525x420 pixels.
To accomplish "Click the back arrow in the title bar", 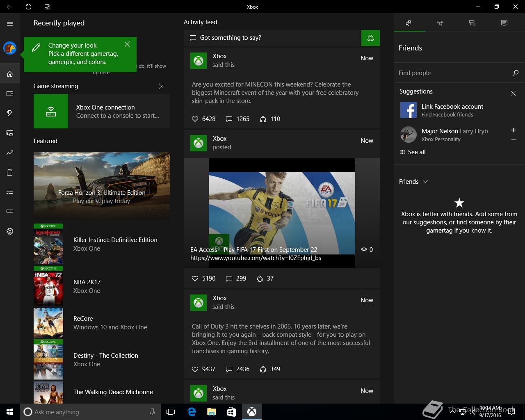I will [x=9, y=7].
